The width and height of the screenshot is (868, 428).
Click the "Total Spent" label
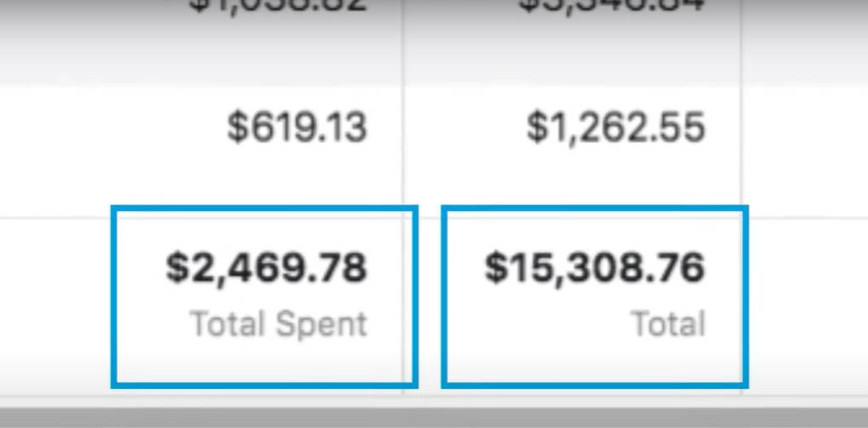coord(278,324)
